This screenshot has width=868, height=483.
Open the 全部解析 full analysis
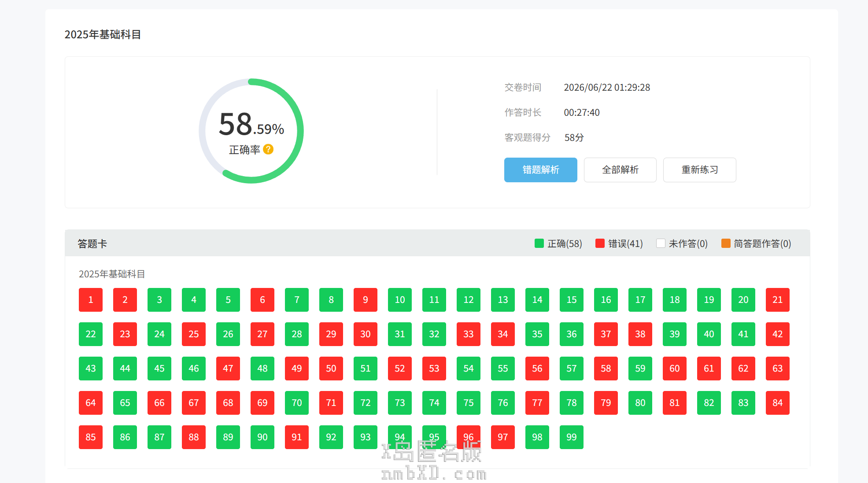click(620, 170)
